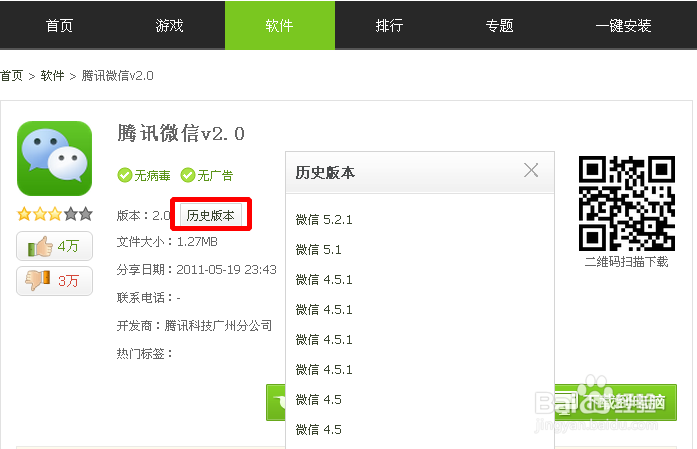Image resolution: width=697 pixels, height=449 pixels.
Task: Click the 开发商：腾讯科技广州分公司 text
Action: (x=194, y=325)
